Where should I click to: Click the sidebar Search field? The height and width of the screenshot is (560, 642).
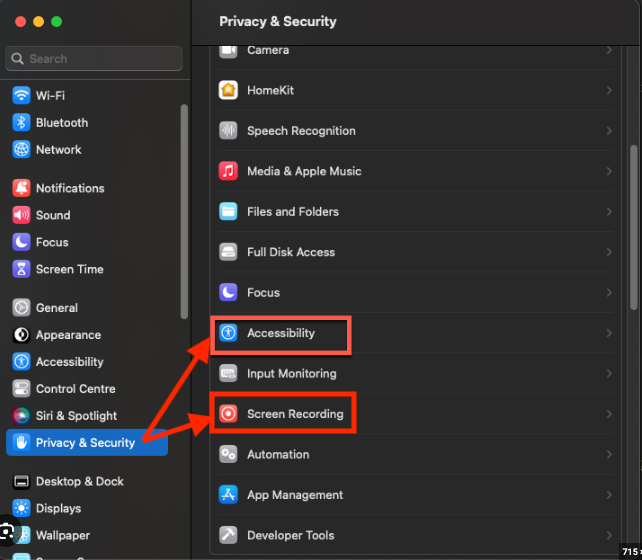[94, 59]
